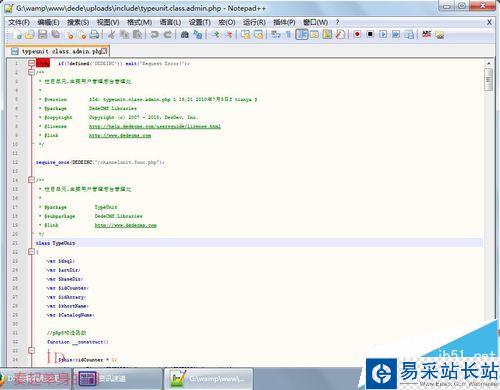This screenshot has width=500, height=390.
Task: Create a new file with New icon
Action: [x=18, y=34]
